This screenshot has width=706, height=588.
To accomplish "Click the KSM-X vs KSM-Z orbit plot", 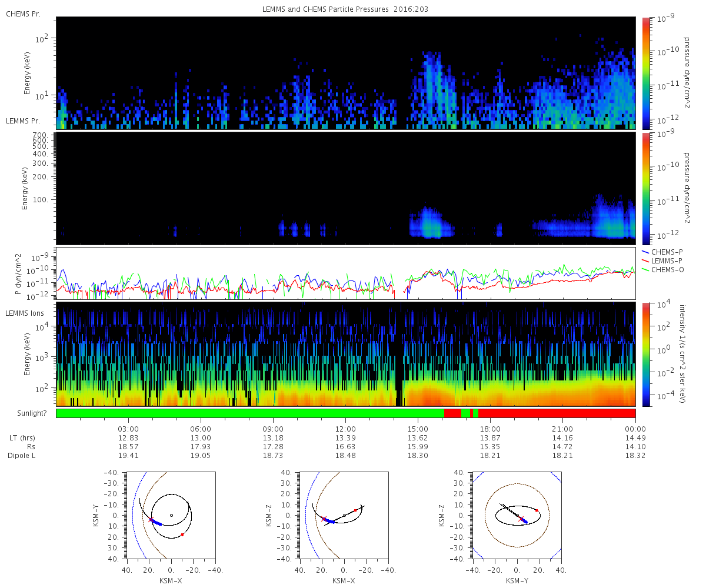I will pos(344,515).
